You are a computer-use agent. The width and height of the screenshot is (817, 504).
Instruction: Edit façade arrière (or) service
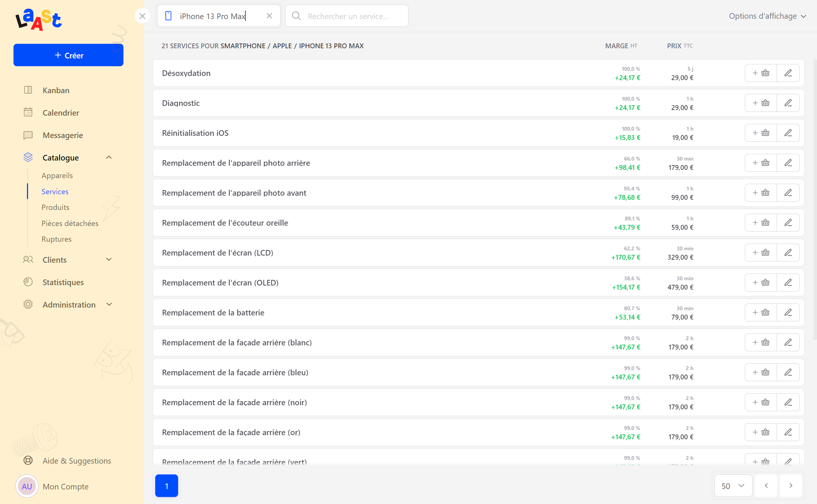(x=788, y=432)
